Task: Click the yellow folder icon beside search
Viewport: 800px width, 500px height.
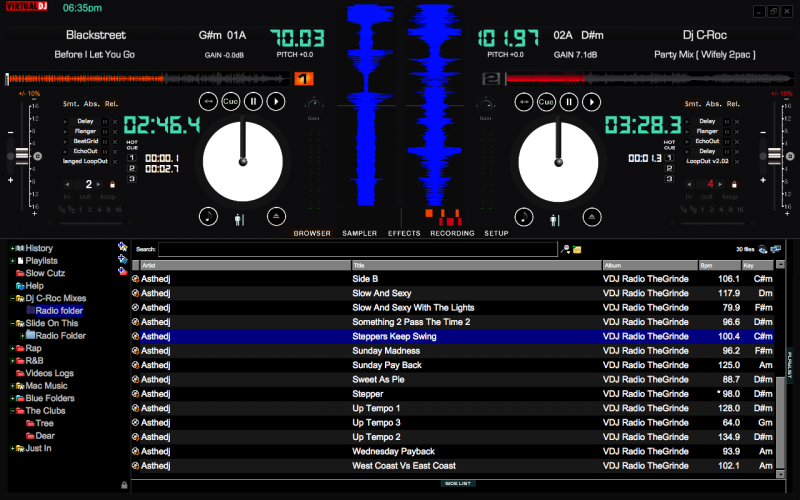Action: pos(577,249)
